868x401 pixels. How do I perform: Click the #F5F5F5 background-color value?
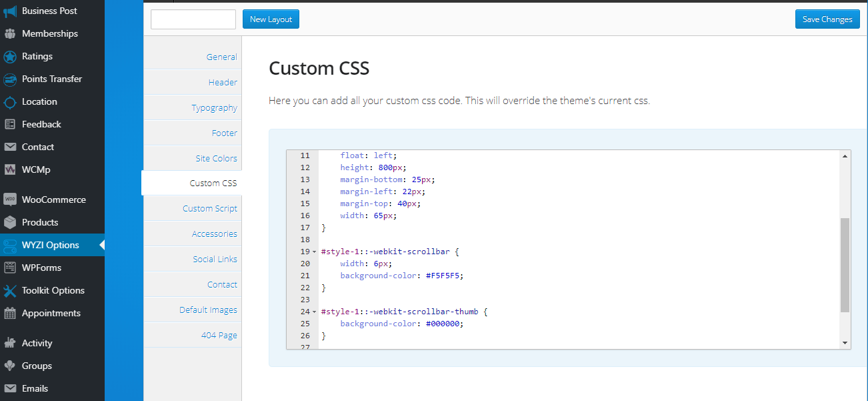(x=442, y=275)
